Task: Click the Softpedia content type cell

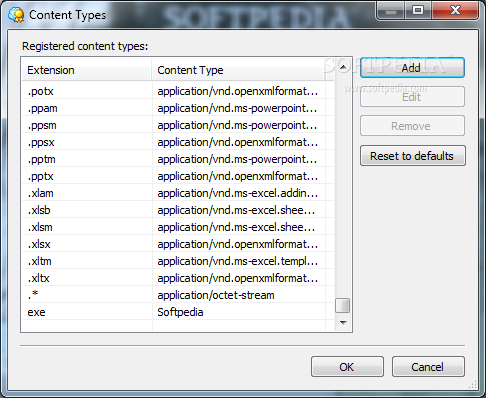Action: coord(239,312)
